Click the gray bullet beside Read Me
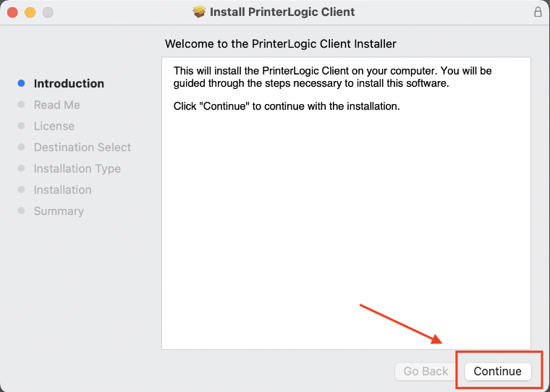 (22, 105)
